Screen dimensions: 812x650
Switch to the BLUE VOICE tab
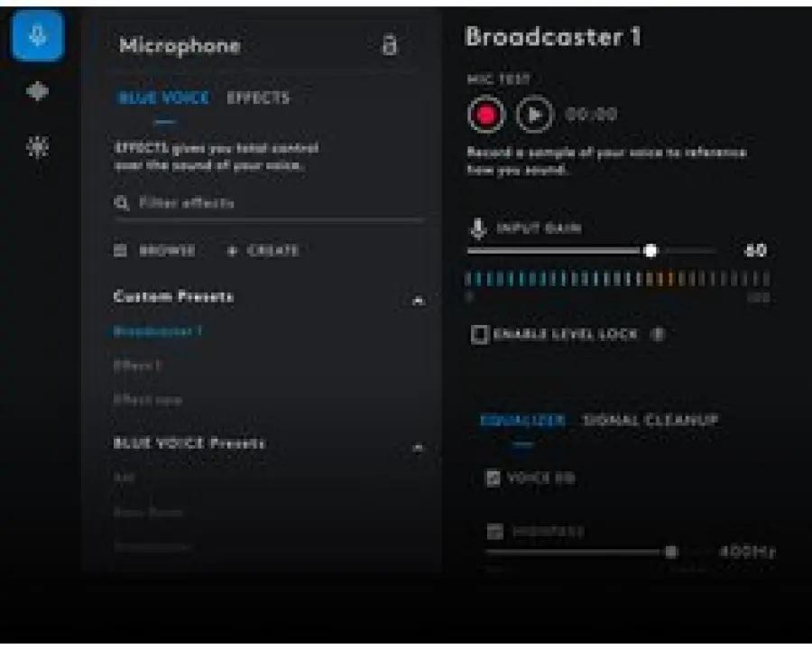(x=164, y=98)
